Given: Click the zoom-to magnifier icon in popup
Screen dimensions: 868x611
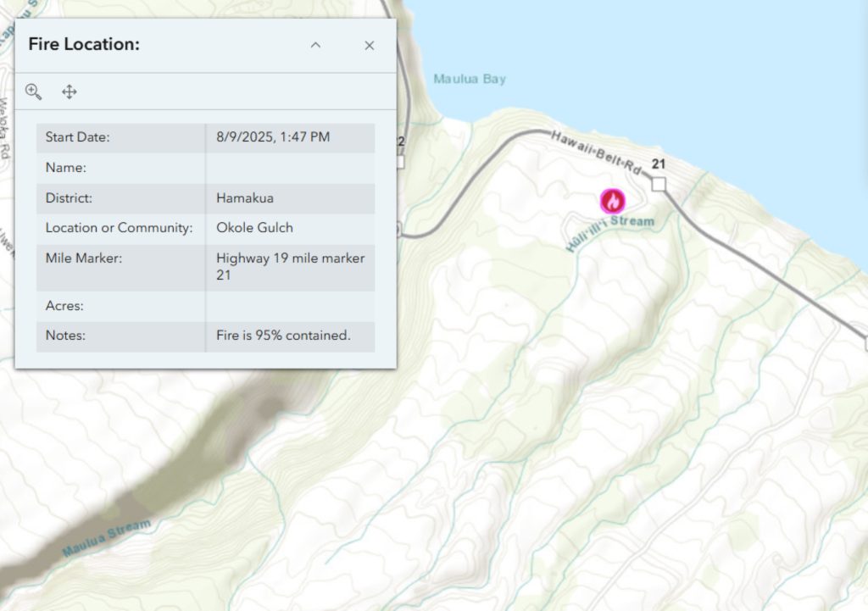Looking at the screenshot, I should (x=34, y=92).
